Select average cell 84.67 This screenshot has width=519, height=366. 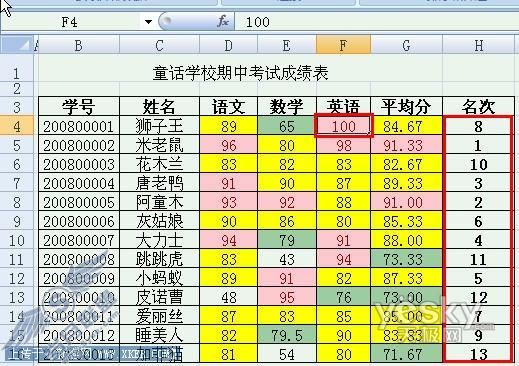point(406,126)
